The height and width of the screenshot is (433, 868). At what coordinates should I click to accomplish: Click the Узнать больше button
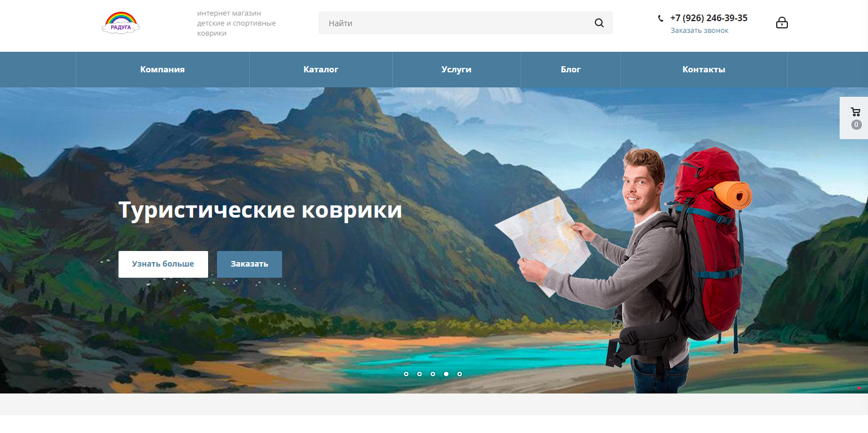point(163,264)
